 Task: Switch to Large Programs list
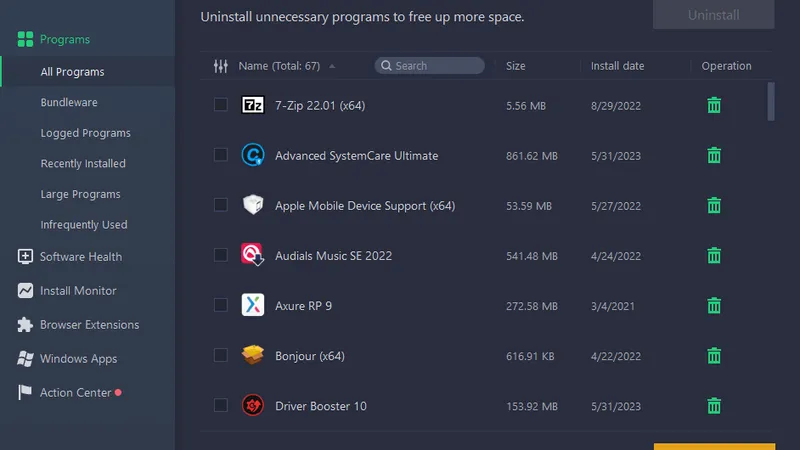[x=80, y=194]
